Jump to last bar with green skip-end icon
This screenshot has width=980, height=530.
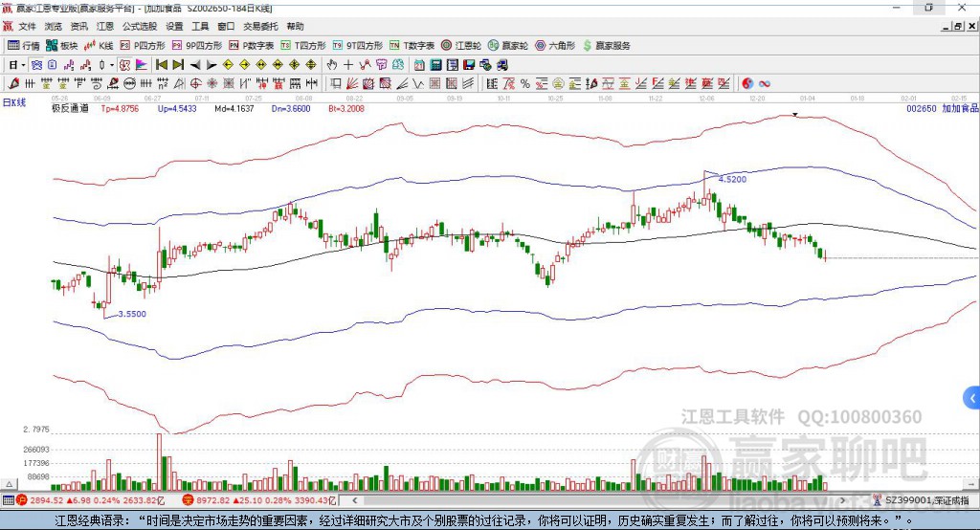(x=177, y=65)
